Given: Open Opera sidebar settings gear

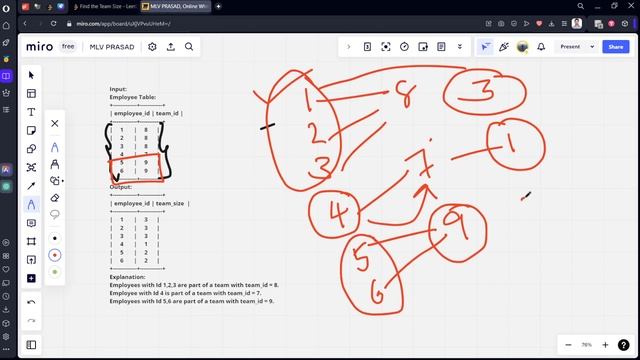Looking at the screenshot, I should tap(6, 337).
